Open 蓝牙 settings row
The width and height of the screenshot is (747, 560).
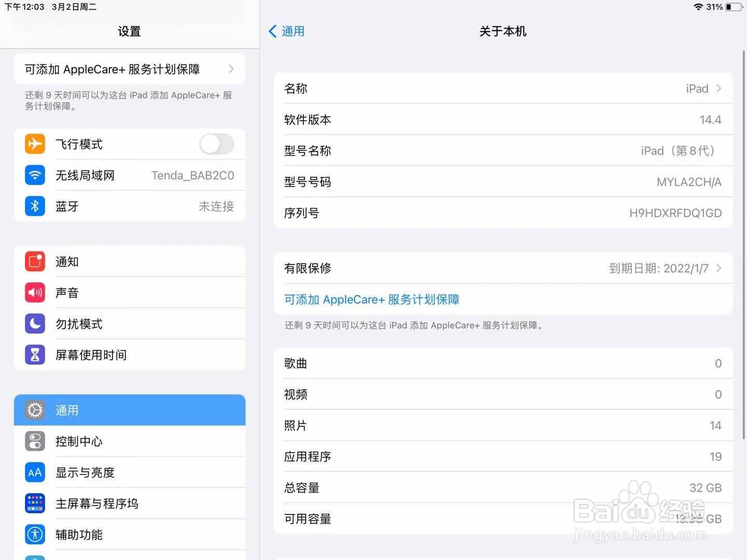tap(130, 206)
